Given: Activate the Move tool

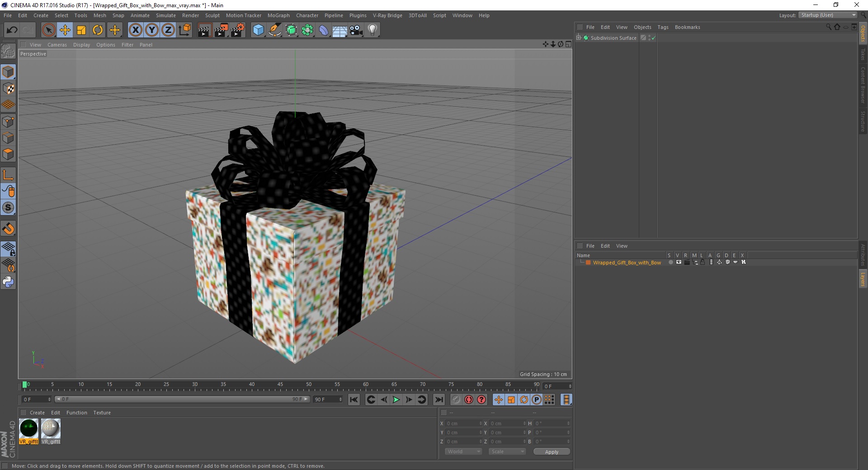Looking at the screenshot, I should coord(65,30).
